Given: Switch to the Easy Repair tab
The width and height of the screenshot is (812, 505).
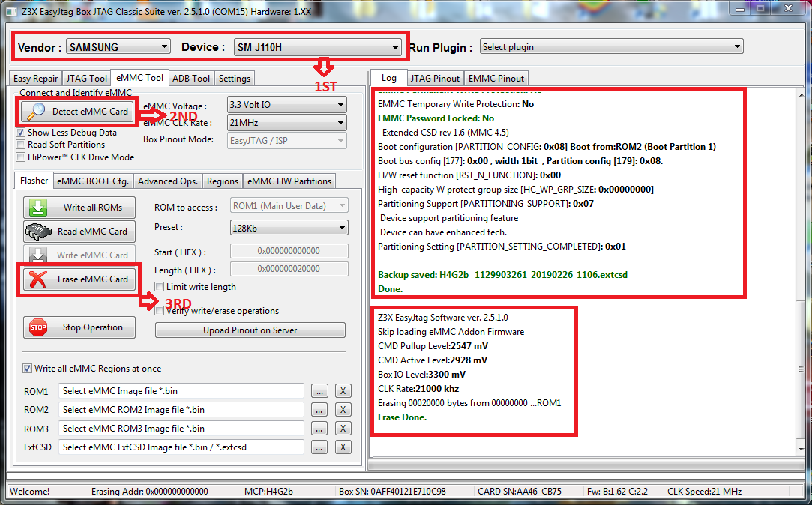Looking at the screenshot, I should coord(35,79).
